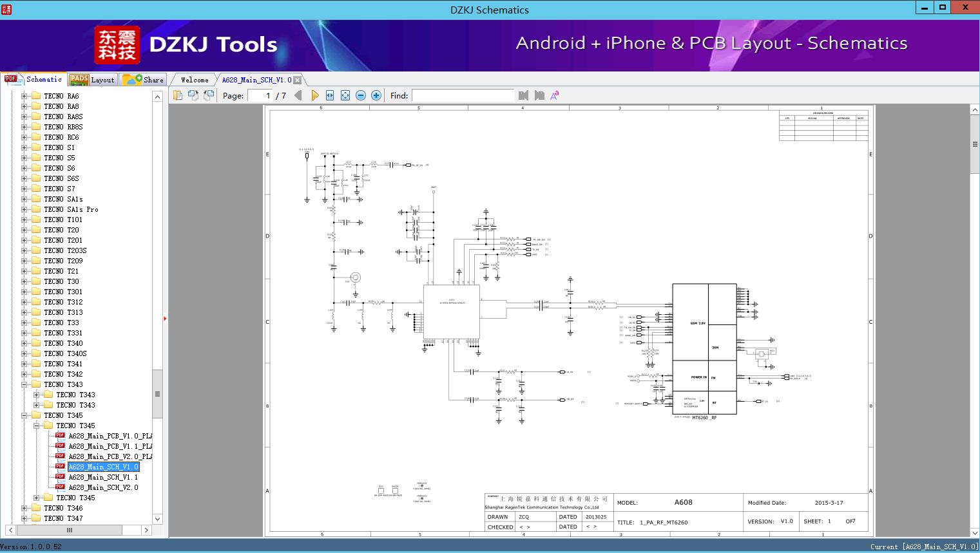Zoom out with the minus icon
The image size is (980, 553).
point(361,95)
